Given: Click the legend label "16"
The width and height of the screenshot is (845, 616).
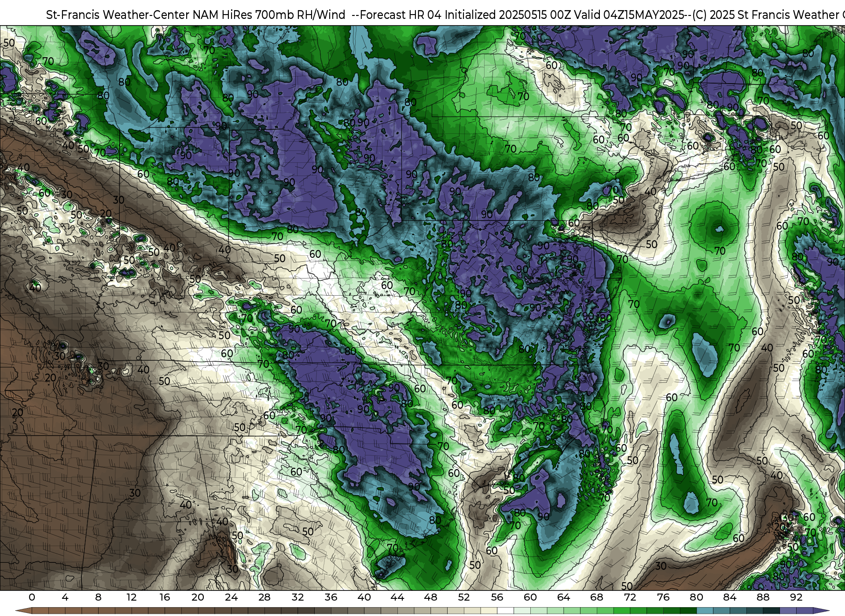Looking at the screenshot, I should (x=165, y=597).
